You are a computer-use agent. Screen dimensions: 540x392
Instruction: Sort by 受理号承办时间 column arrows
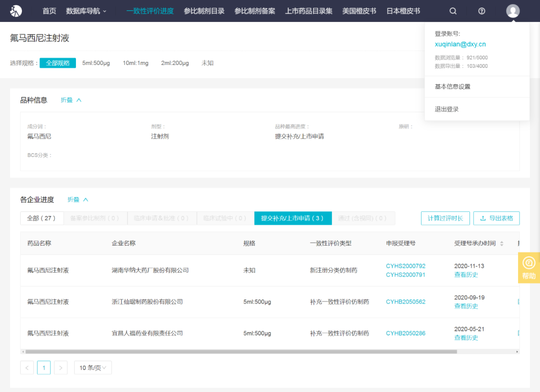(x=501, y=243)
